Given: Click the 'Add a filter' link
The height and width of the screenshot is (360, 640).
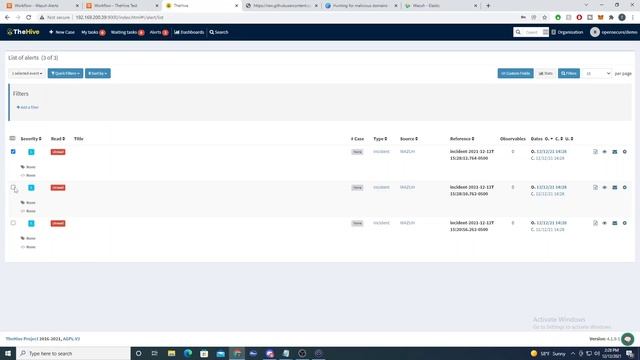Looking at the screenshot, I should click(27, 107).
